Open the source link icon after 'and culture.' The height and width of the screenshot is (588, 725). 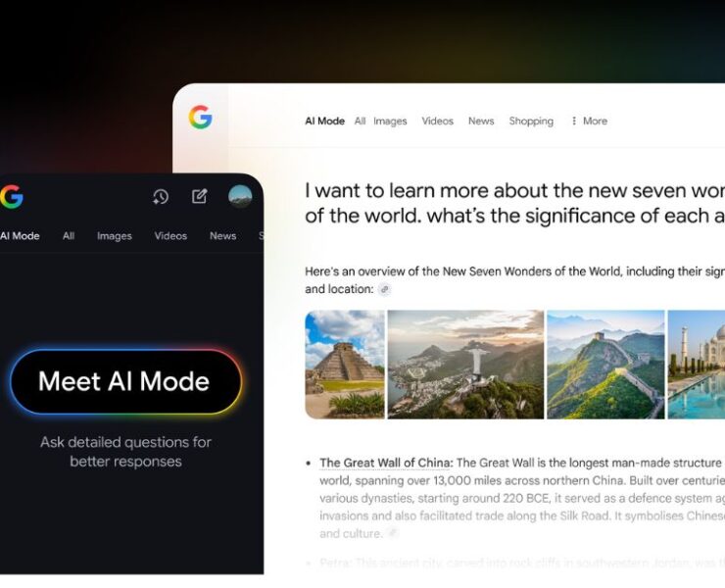click(x=392, y=533)
